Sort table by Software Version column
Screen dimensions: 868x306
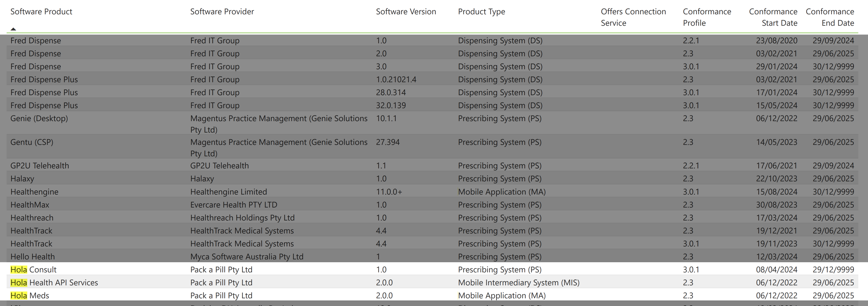point(405,11)
